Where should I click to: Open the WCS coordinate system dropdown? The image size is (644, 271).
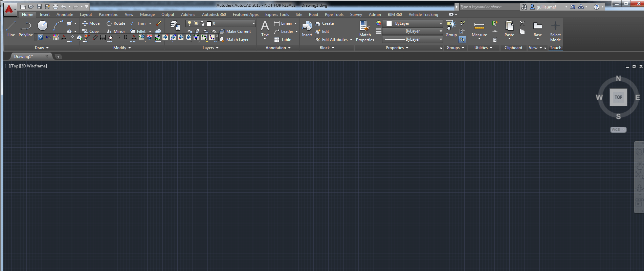tap(618, 130)
